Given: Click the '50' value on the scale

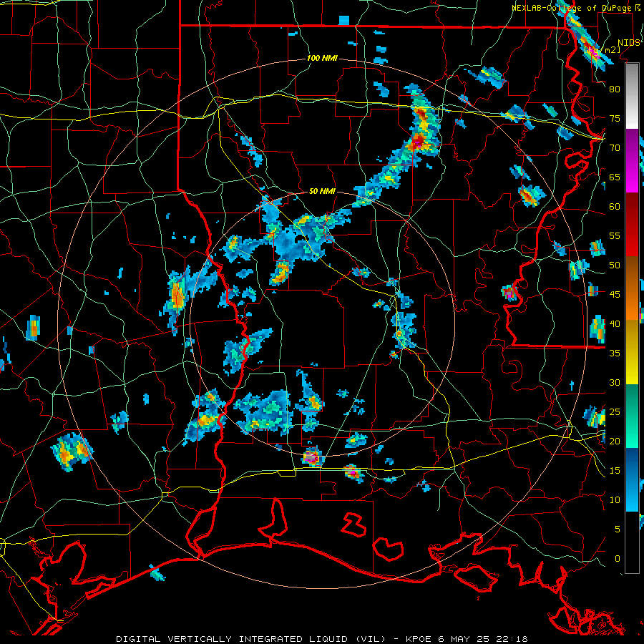Looking at the screenshot, I should coord(615,265).
